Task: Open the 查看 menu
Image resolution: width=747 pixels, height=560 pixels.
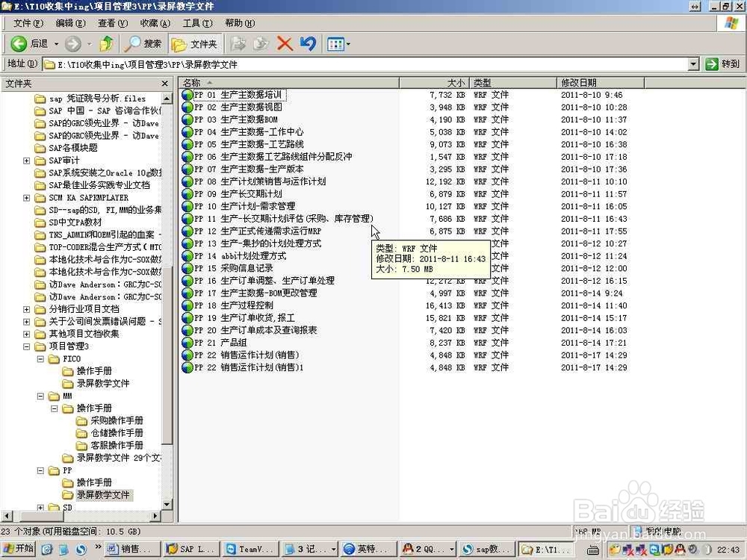Action: [x=113, y=23]
